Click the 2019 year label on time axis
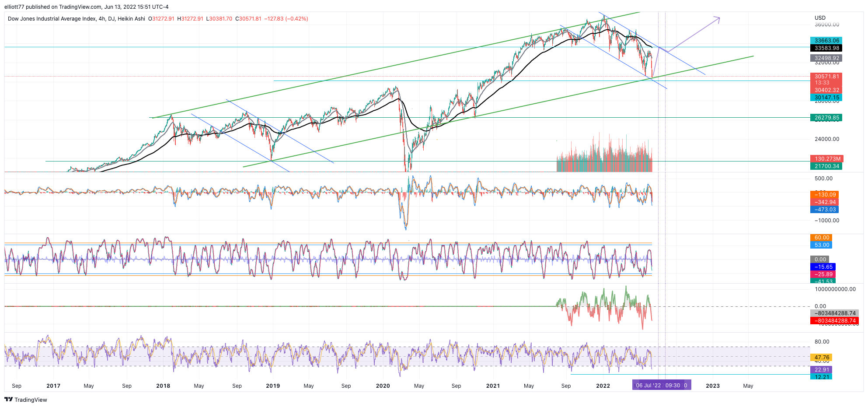The height and width of the screenshot is (407, 868). 273,386
